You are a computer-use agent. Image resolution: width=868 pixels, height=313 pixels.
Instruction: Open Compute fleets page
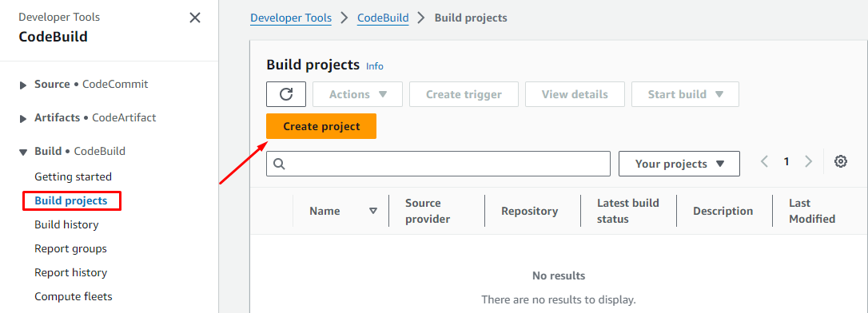point(73,296)
